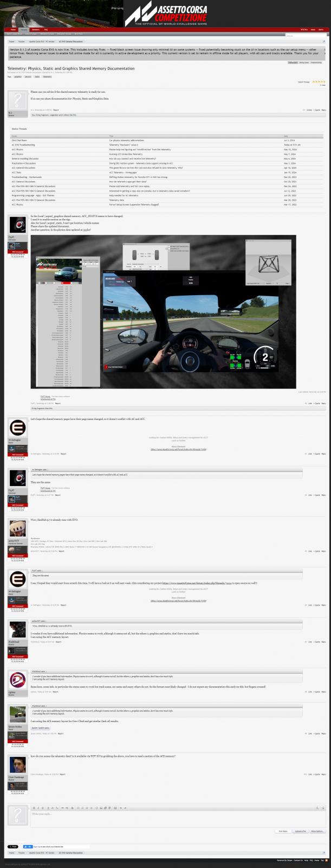Undo the last edit in the editor
Viewport: 331px width, 868px height.
click(x=121, y=808)
